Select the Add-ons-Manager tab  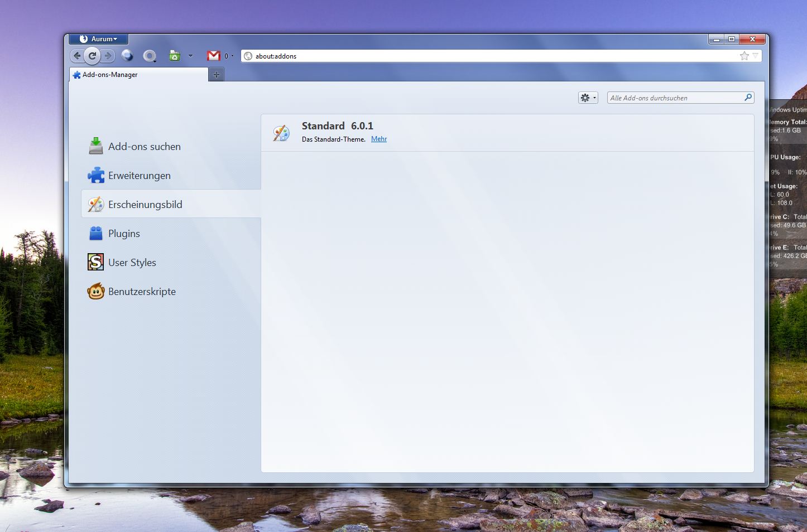click(x=138, y=75)
